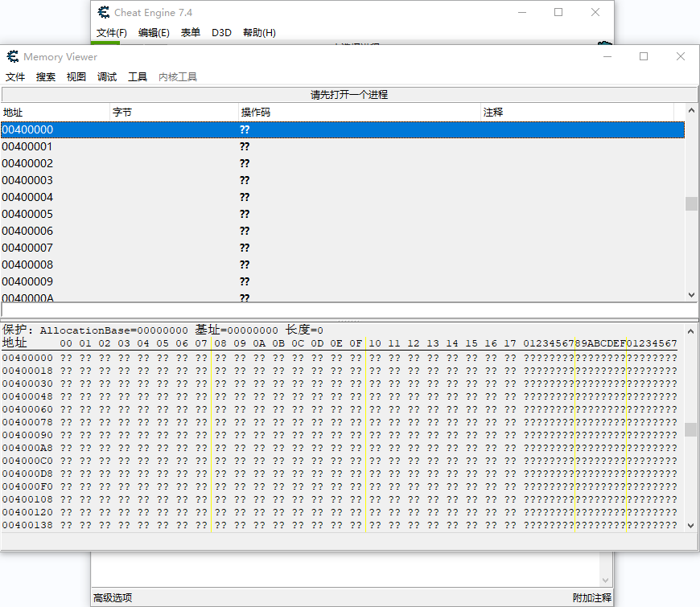Open the 工具 menu in Memory Viewer
The height and width of the screenshot is (607, 700).
pos(138,77)
